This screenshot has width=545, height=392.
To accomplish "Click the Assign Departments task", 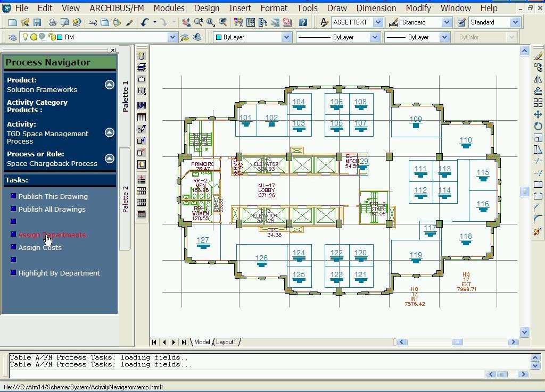I will click(52, 235).
